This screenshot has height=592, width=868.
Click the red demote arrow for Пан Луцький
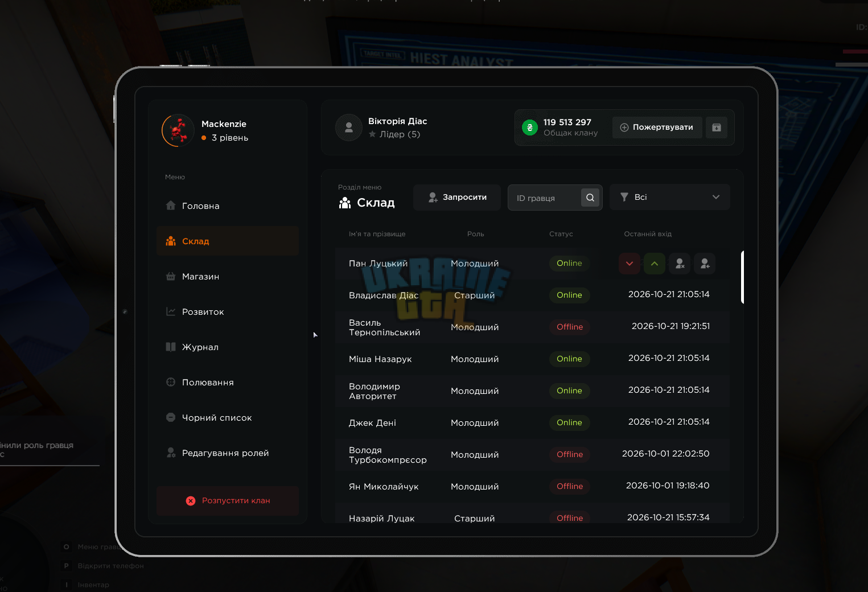[630, 264]
